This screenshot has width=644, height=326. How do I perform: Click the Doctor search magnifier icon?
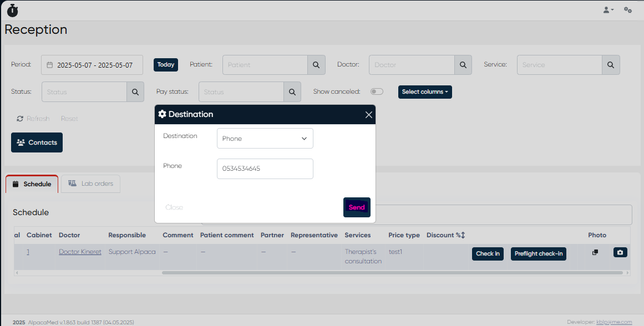(x=463, y=65)
